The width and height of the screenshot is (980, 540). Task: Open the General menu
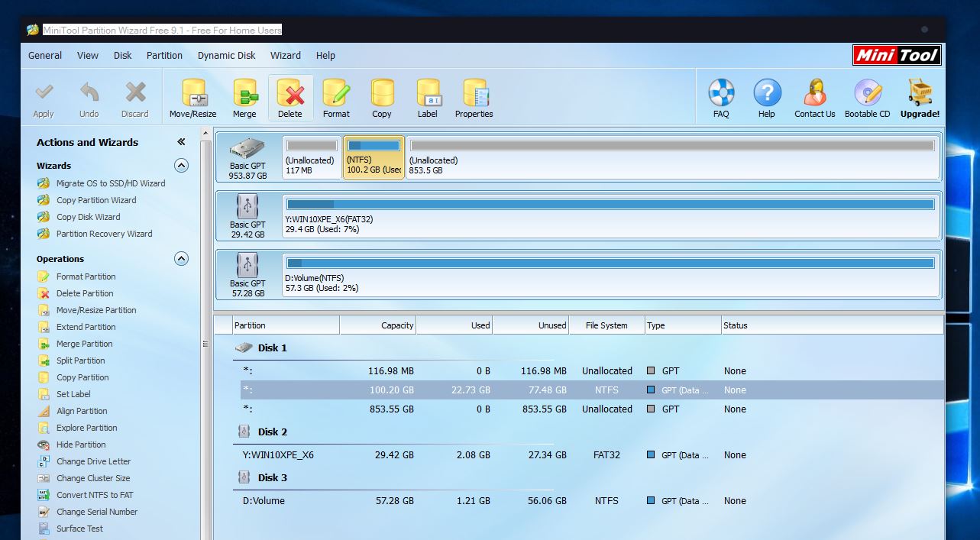(x=45, y=55)
